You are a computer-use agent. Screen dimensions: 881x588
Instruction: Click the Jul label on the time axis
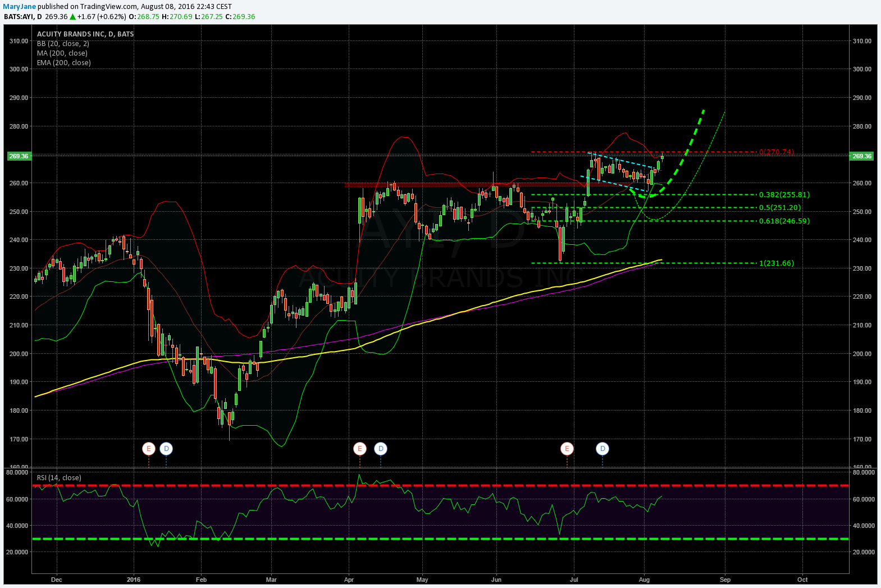(574, 580)
